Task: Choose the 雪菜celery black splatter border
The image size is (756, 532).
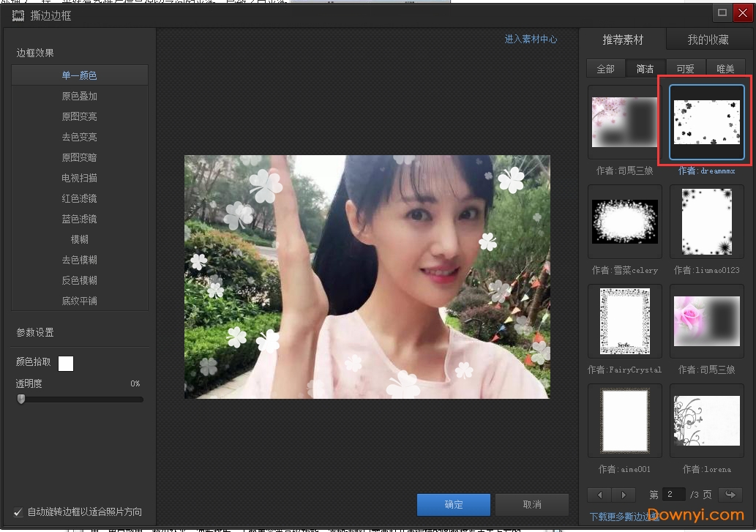Action: point(625,222)
